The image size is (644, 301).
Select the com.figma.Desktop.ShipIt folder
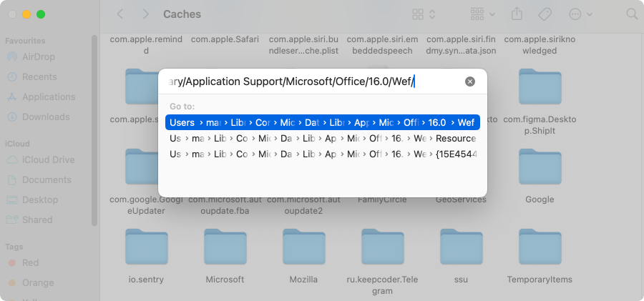(x=540, y=88)
